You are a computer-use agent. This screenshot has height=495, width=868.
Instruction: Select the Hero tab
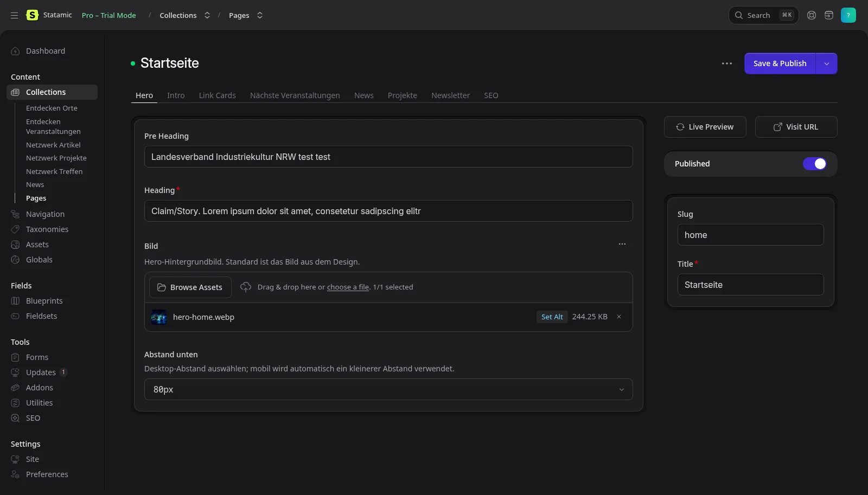click(x=144, y=95)
